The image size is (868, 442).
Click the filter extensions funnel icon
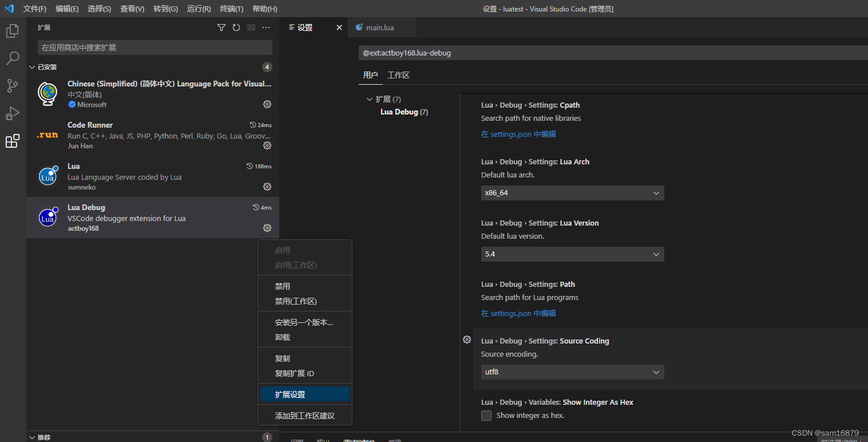point(221,27)
